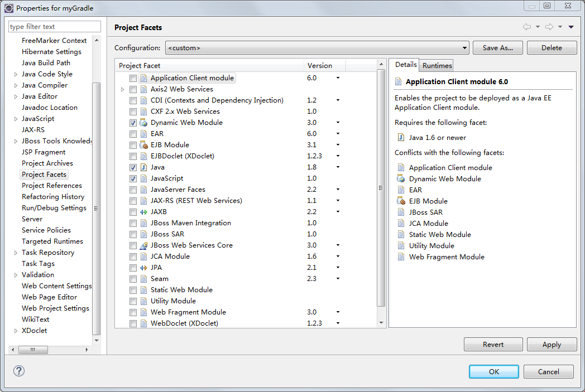Open the Dynamic Web Module version dropdown
Viewport: 585px width, 392px height.
[338, 123]
